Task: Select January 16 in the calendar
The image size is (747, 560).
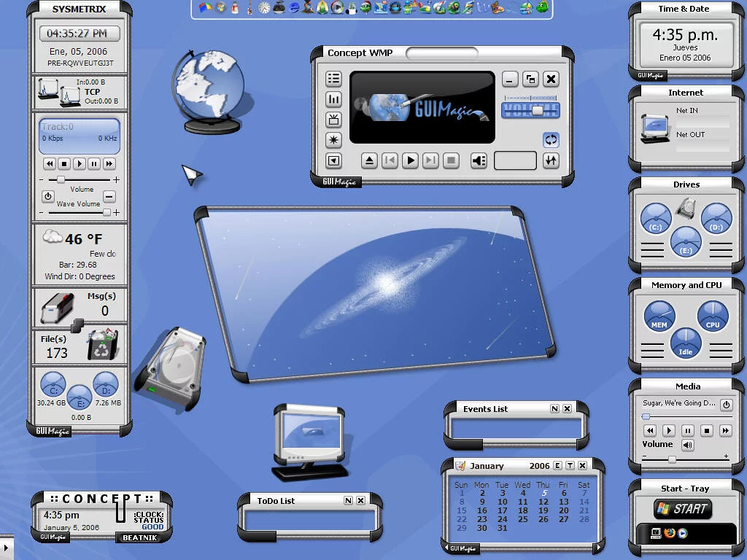Action: click(x=481, y=510)
